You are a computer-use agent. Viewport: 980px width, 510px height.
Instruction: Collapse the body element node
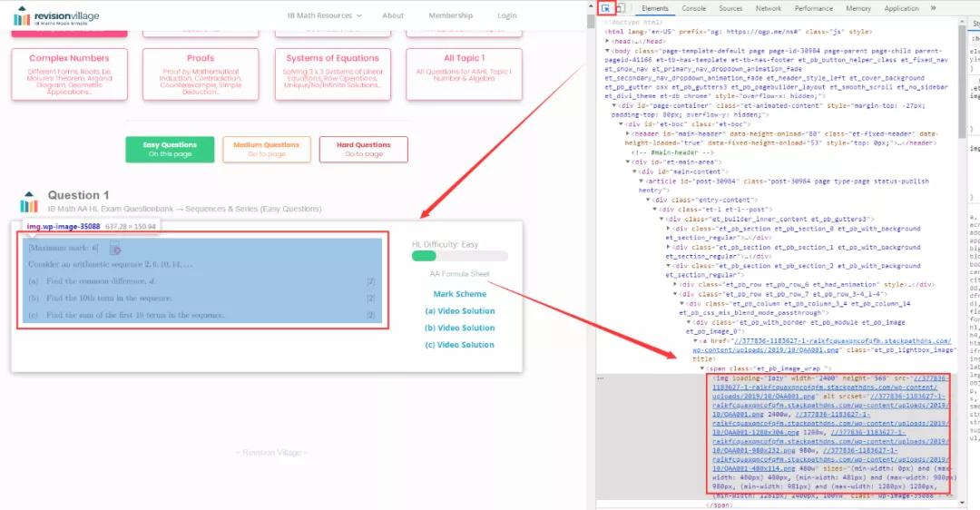[x=607, y=51]
